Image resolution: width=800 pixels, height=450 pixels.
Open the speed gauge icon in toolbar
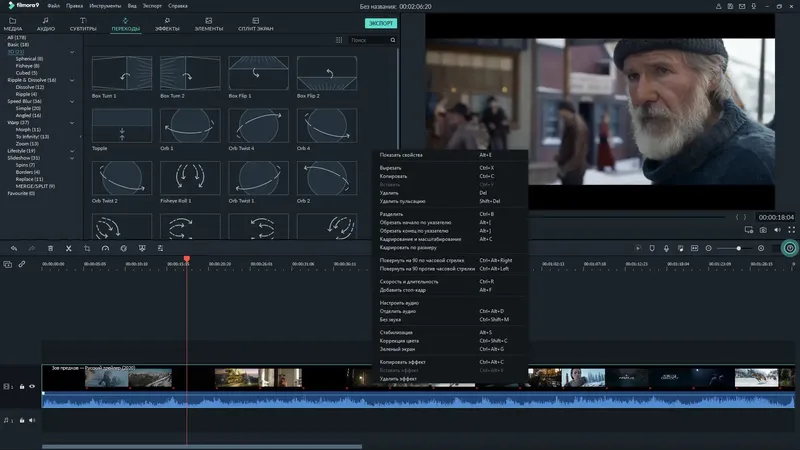tap(105, 248)
